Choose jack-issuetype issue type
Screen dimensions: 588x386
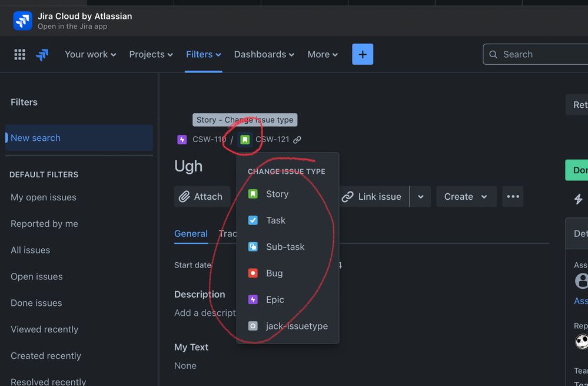(x=288, y=326)
